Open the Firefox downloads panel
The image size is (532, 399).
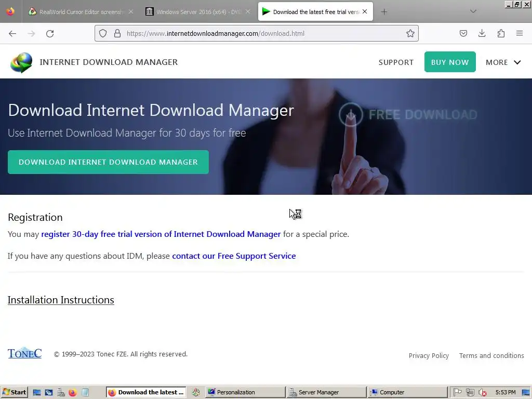pos(482,33)
